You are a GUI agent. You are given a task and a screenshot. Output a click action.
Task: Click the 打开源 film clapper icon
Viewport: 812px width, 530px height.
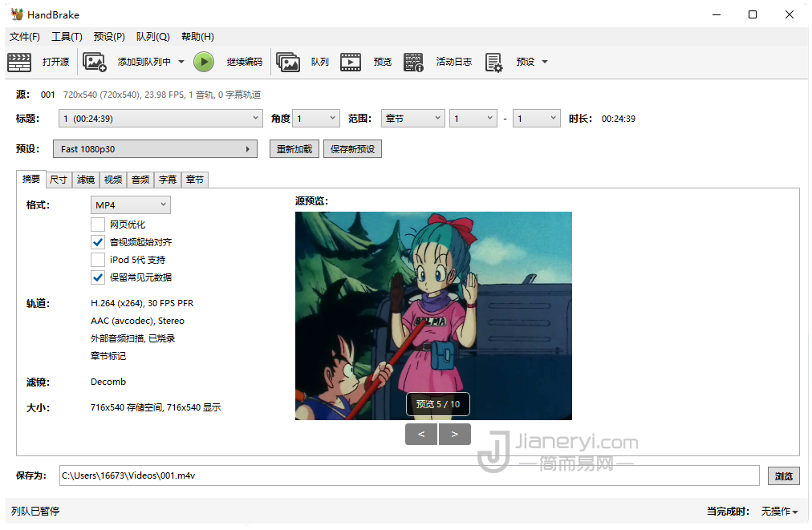tap(19, 62)
